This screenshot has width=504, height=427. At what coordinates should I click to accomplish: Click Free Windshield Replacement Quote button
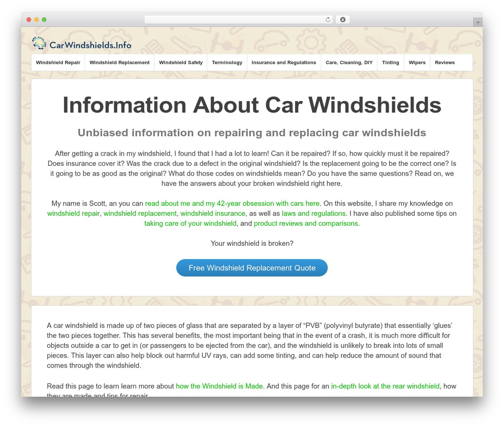click(252, 268)
